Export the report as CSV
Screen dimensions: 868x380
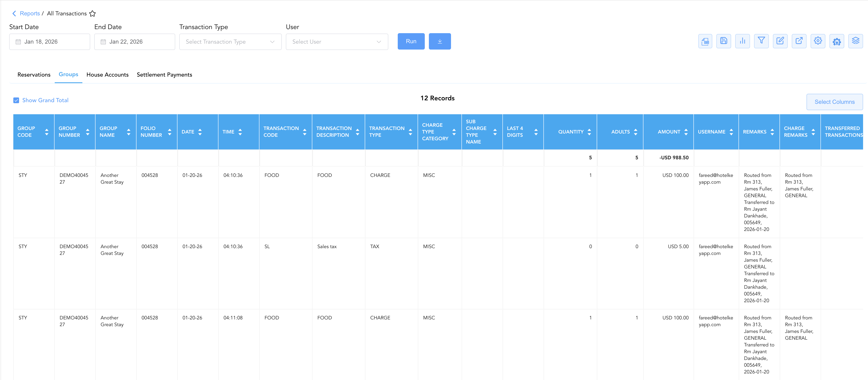coord(705,41)
